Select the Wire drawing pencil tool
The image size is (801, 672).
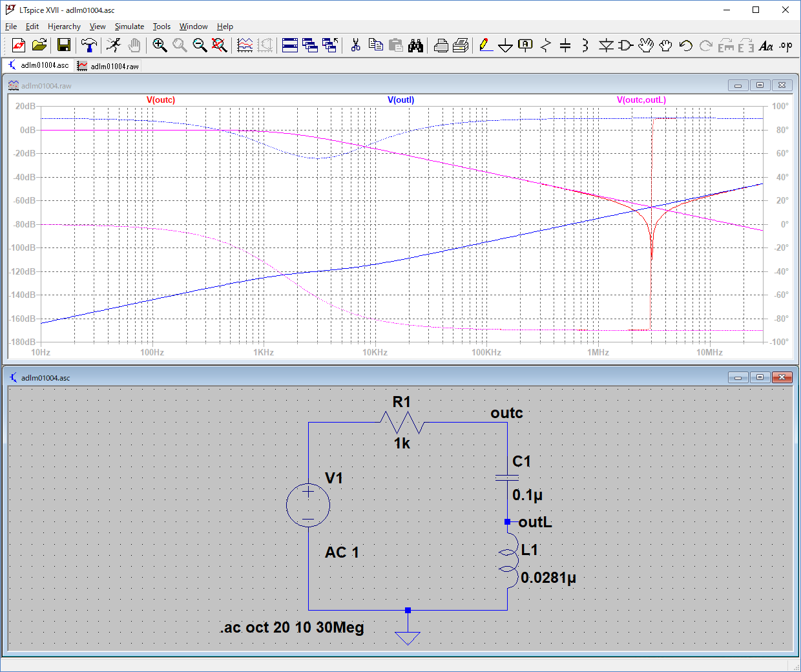(x=486, y=45)
